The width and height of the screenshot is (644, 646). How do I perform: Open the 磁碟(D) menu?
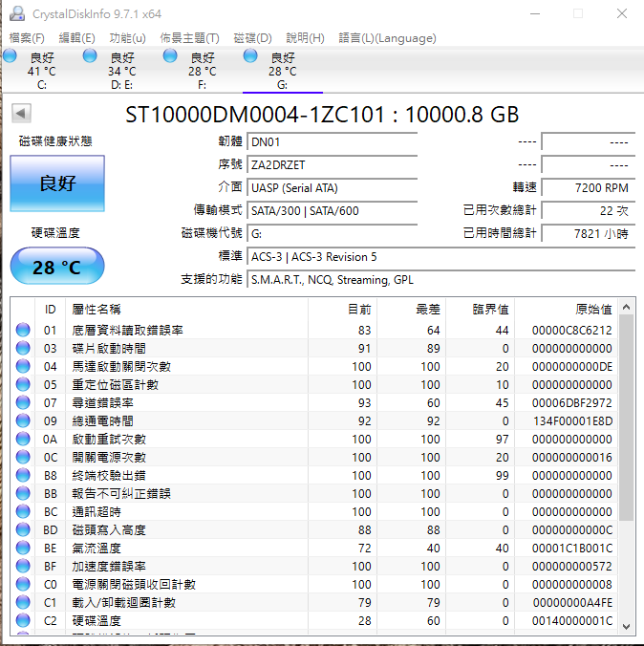[252, 38]
